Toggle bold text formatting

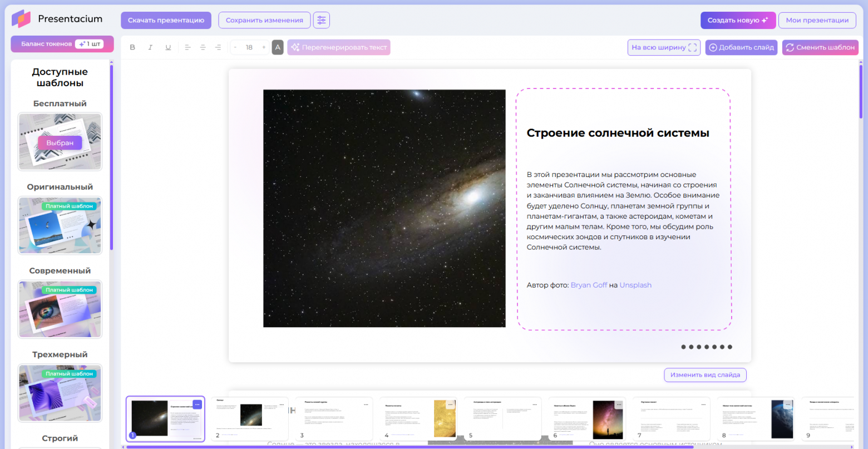coord(132,47)
